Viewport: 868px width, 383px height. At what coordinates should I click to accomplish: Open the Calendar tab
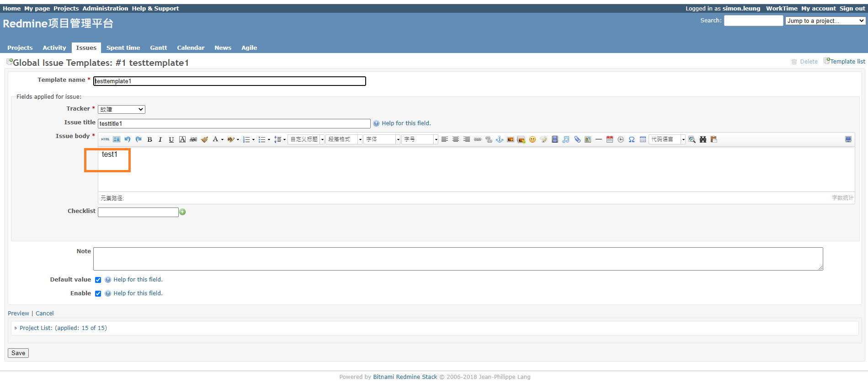tap(191, 48)
